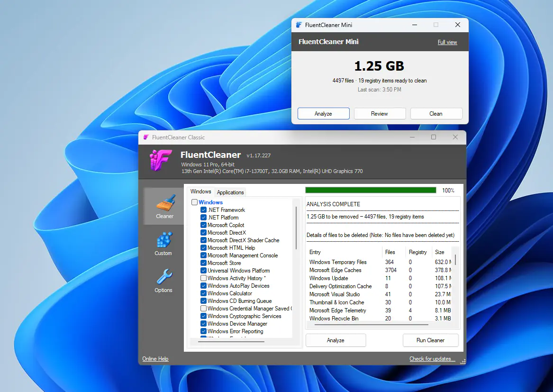Click the Check for updates link
Viewport: 553px width, 392px height.
click(432, 358)
